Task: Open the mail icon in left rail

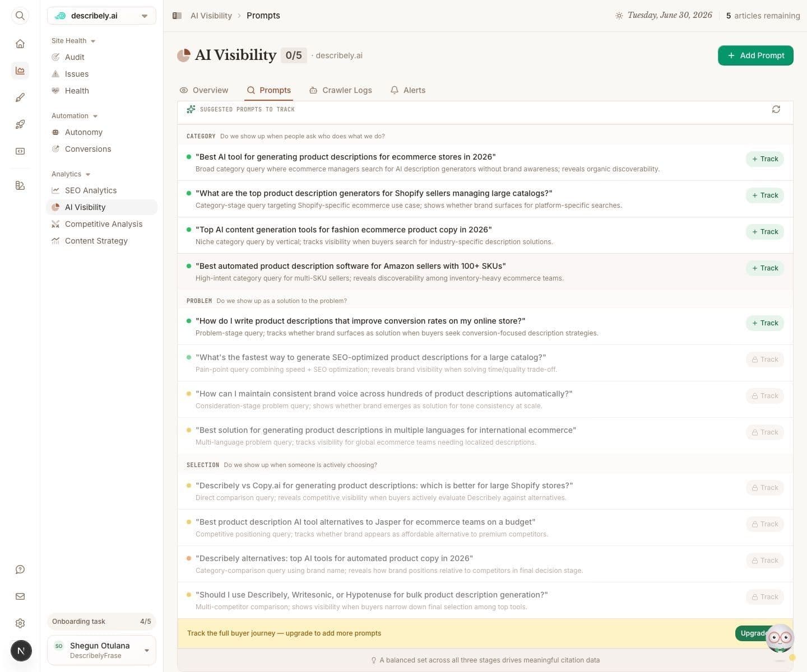Action: (x=20, y=596)
